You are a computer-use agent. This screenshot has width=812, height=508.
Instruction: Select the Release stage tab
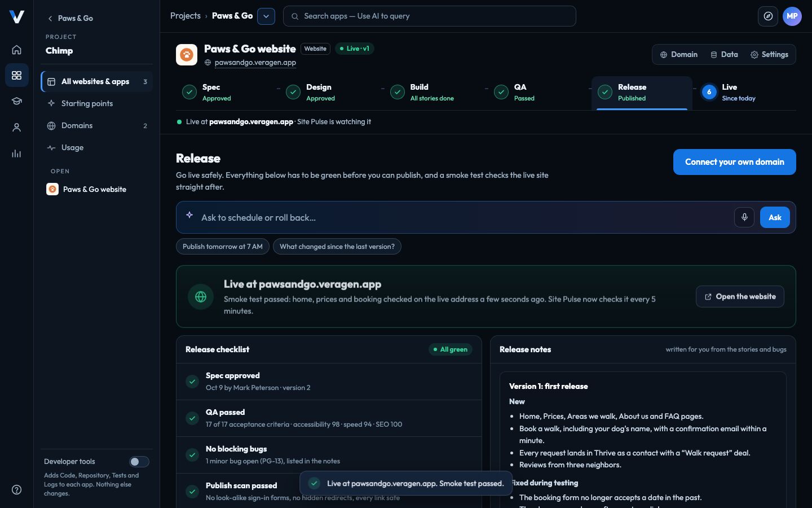[642, 93]
